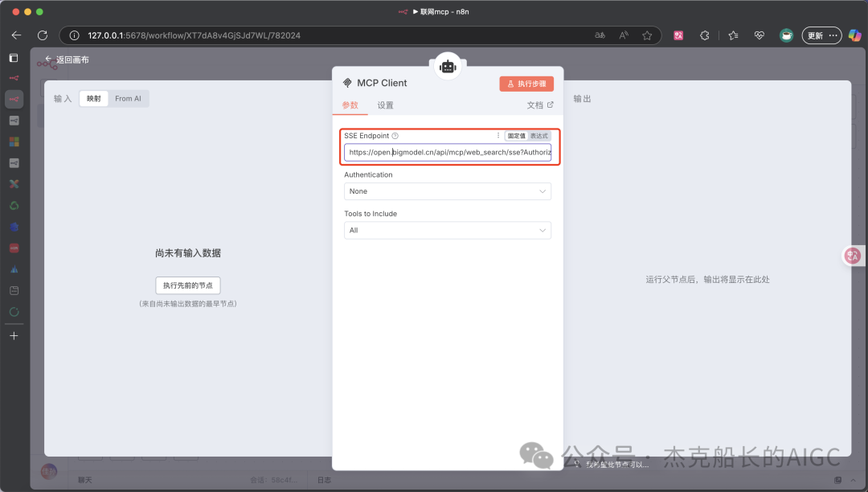Open the SSE Endpoint three-dot options

[x=498, y=136]
